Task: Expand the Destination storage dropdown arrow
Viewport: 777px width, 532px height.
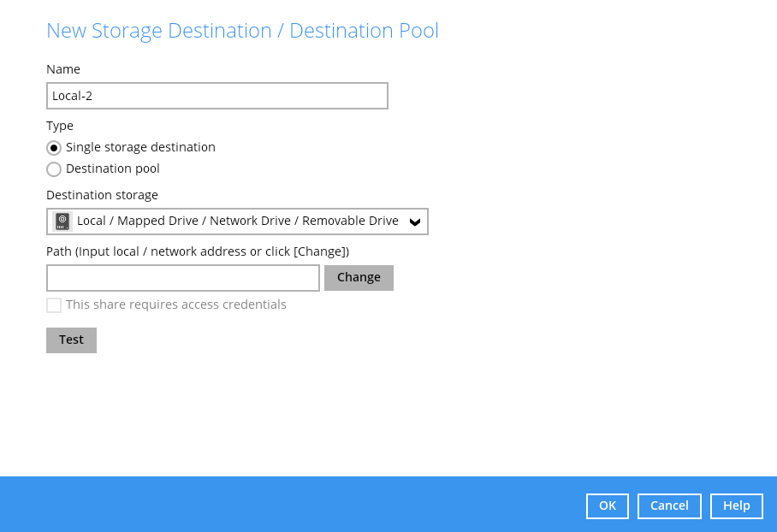Action: 415,222
